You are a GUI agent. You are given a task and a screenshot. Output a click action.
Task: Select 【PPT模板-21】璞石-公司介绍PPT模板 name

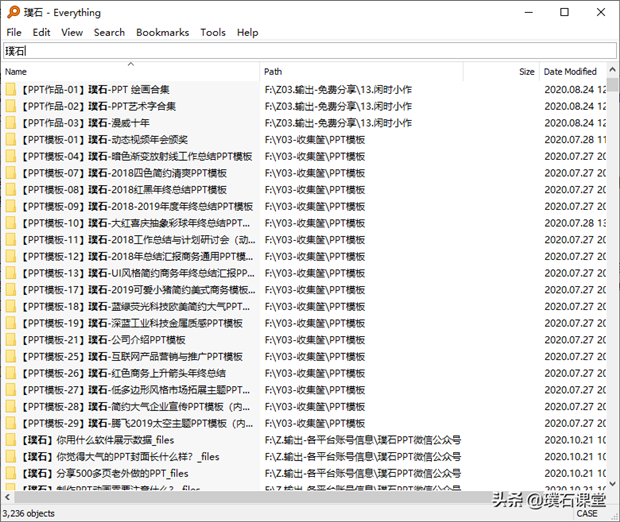coord(103,340)
